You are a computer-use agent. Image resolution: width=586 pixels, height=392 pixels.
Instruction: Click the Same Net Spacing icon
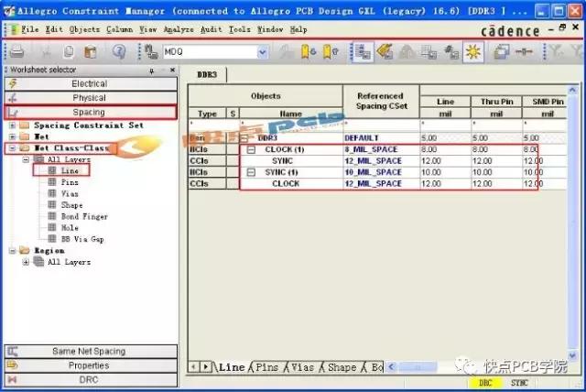[x=13, y=352]
